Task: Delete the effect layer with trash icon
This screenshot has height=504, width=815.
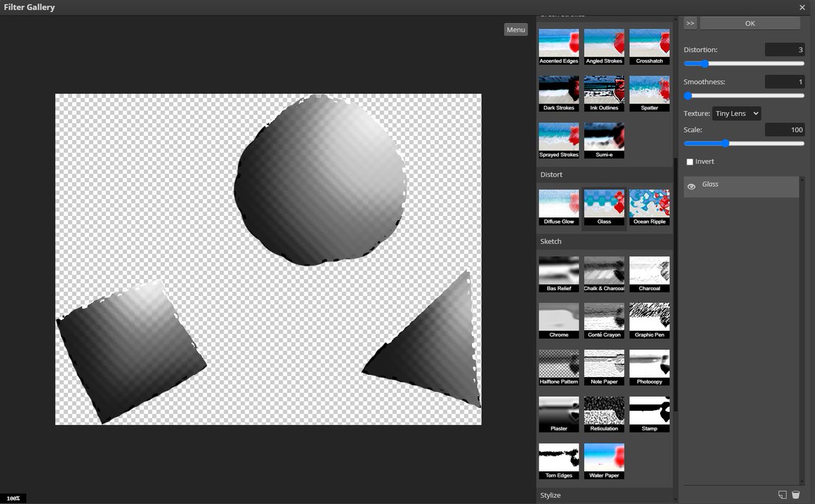Action: (x=795, y=494)
